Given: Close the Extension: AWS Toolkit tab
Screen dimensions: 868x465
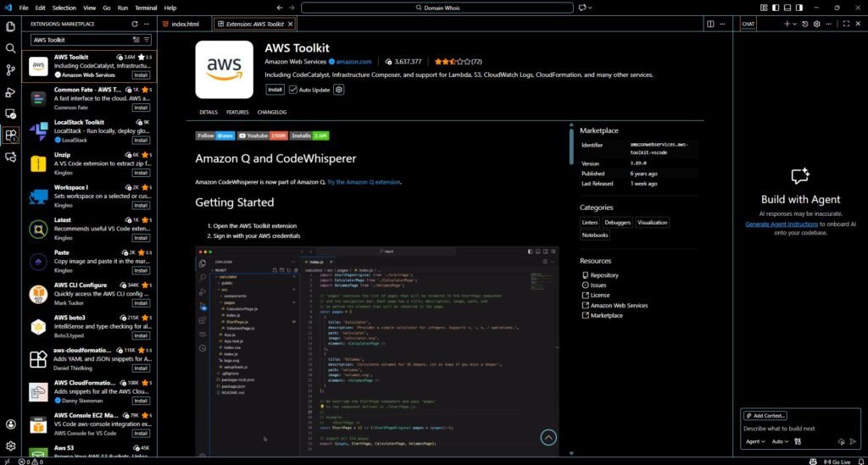Looking at the screenshot, I should click(x=290, y=24).
